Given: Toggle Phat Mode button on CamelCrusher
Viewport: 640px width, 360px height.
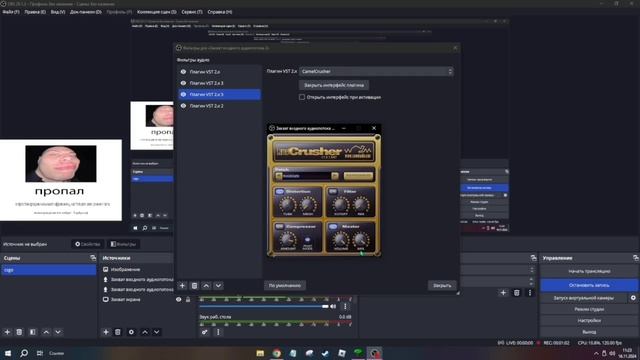Looking at the screenshot, I should (308, 240).
